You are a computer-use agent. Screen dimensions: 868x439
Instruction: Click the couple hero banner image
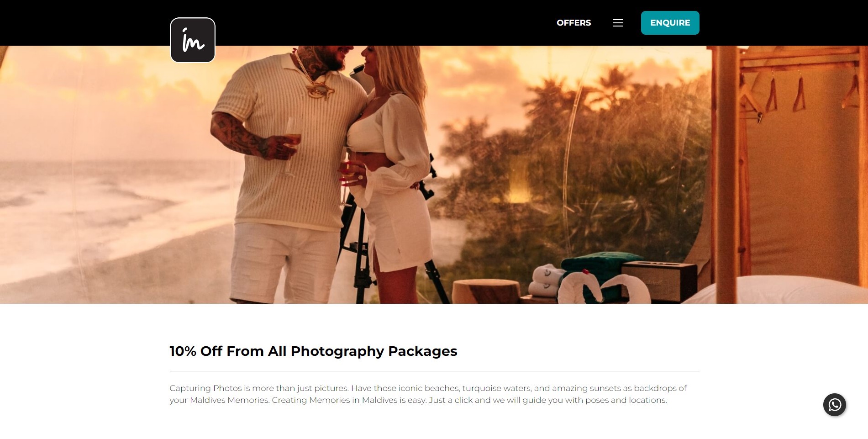coord(434,175)
